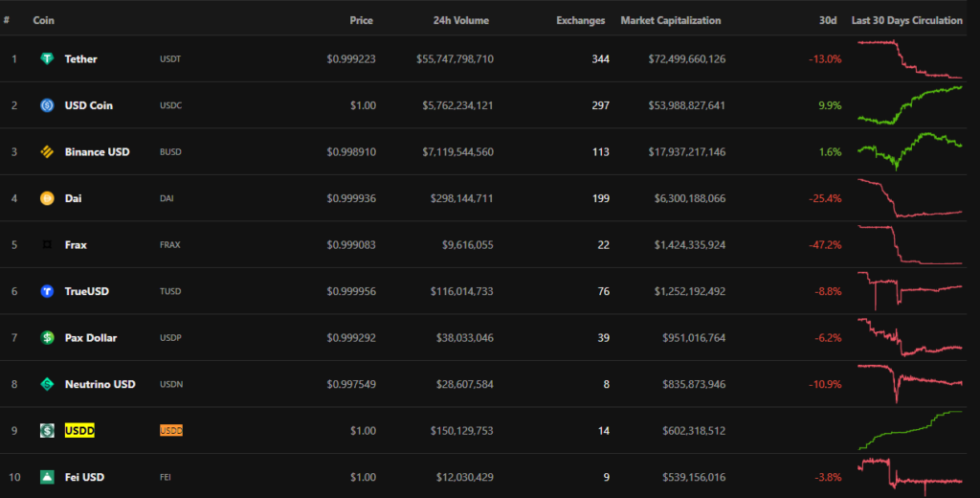Click the Neutrino USD logo icon
The image size is (980, 498).
point(46,384)
